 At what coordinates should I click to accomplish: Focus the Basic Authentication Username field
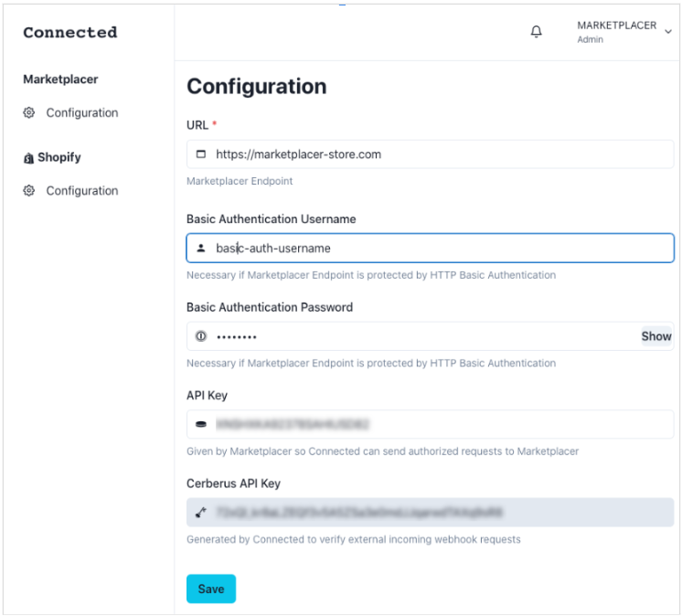[431, 249]
